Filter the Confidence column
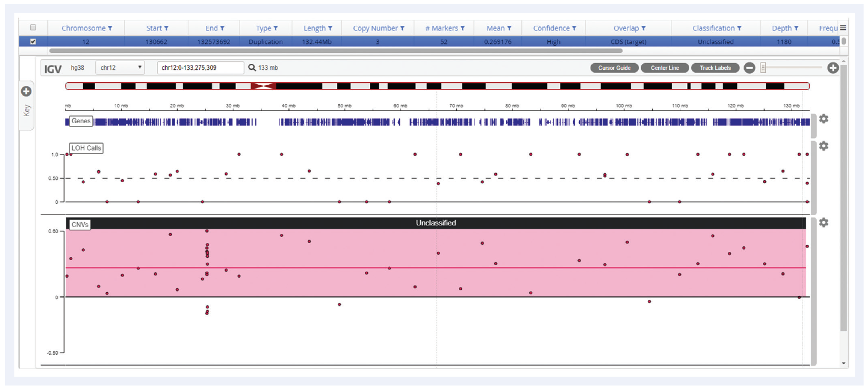This screenshot has height=391, width=868. tap(574, 29)
